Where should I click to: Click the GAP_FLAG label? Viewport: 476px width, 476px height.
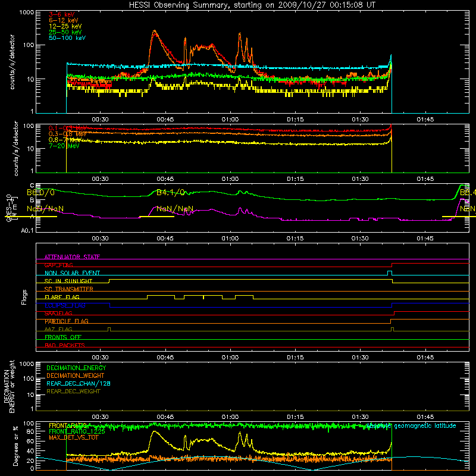tap(58, 265)
